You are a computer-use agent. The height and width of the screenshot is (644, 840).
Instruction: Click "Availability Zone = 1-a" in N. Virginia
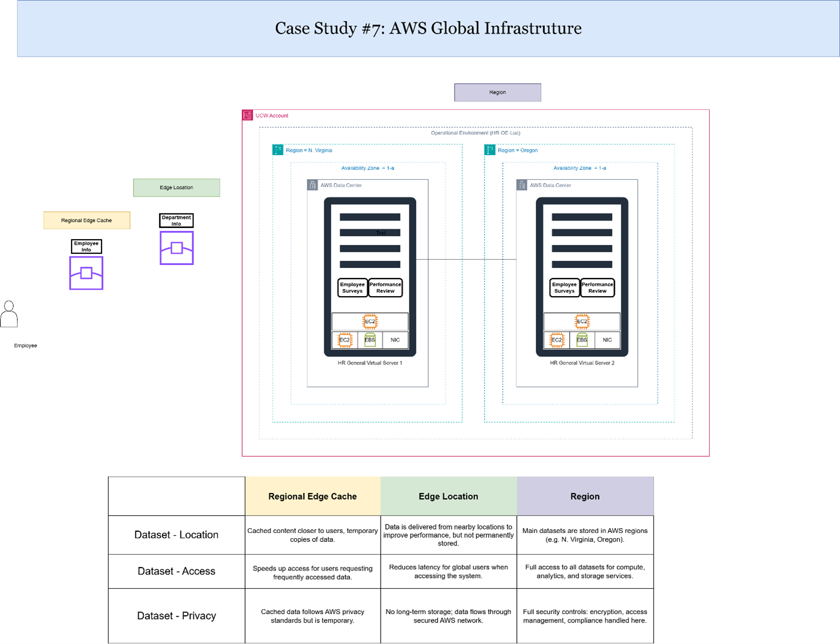coord(368,168)
